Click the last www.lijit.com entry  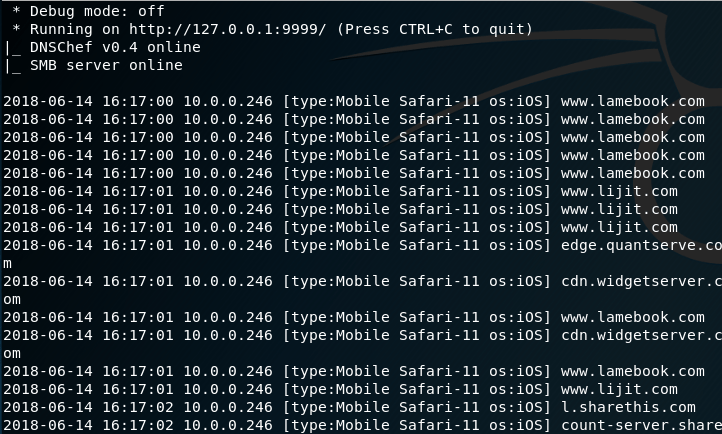coord(619,389)
